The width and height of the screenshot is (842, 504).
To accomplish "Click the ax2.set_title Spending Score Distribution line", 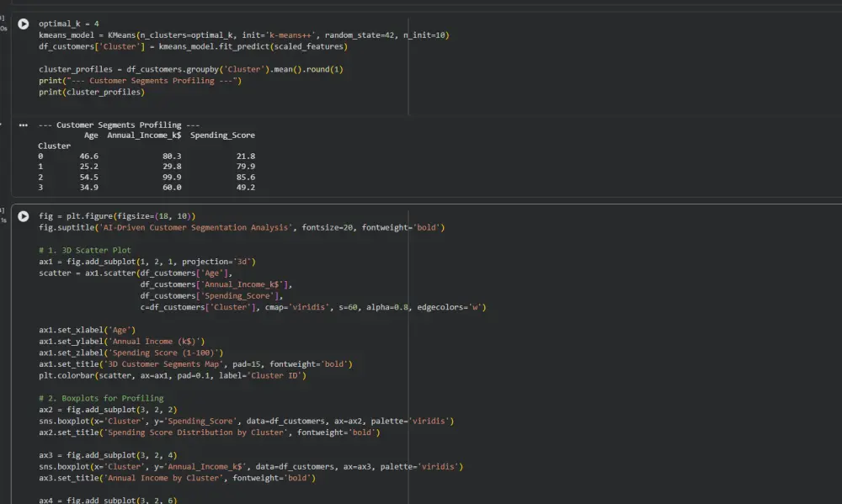I will (209, 432).
